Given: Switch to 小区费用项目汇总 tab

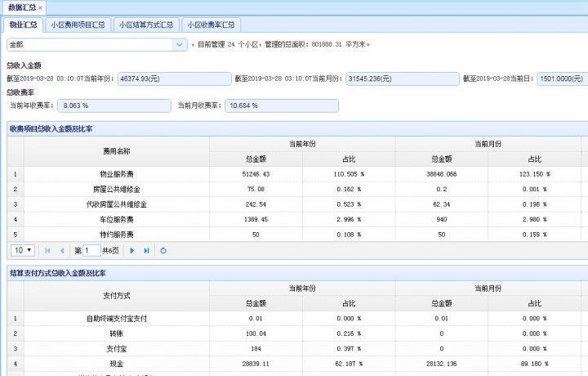Looking at the screenshot, I should click(78, 25).
